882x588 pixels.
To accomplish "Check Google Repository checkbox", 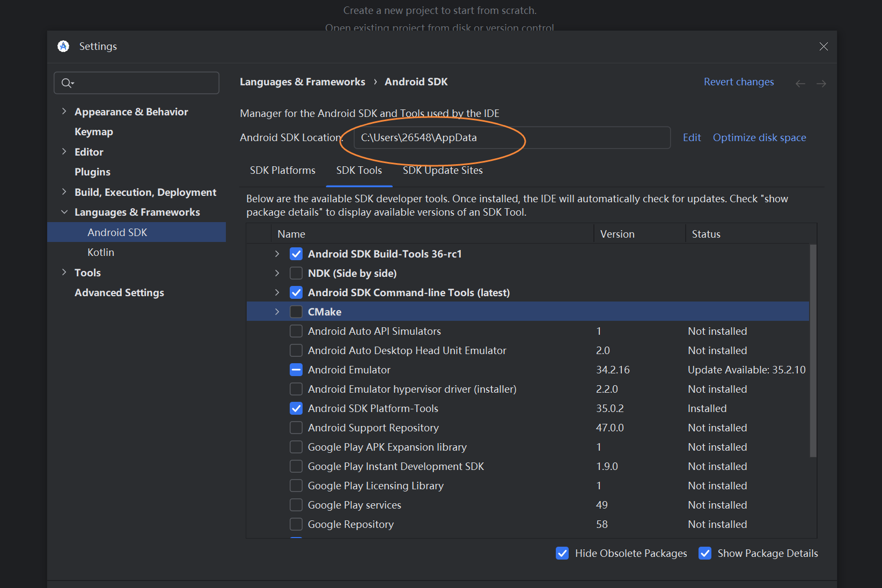I will [296, 524].
